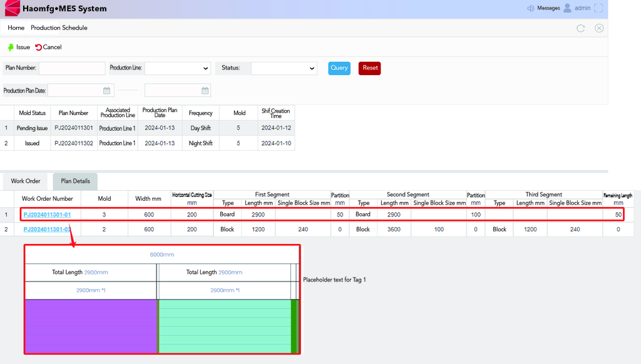Expand the Status dropdown
Image resolution: width=641 pixels, height=364 pixels.
(284, 68)
